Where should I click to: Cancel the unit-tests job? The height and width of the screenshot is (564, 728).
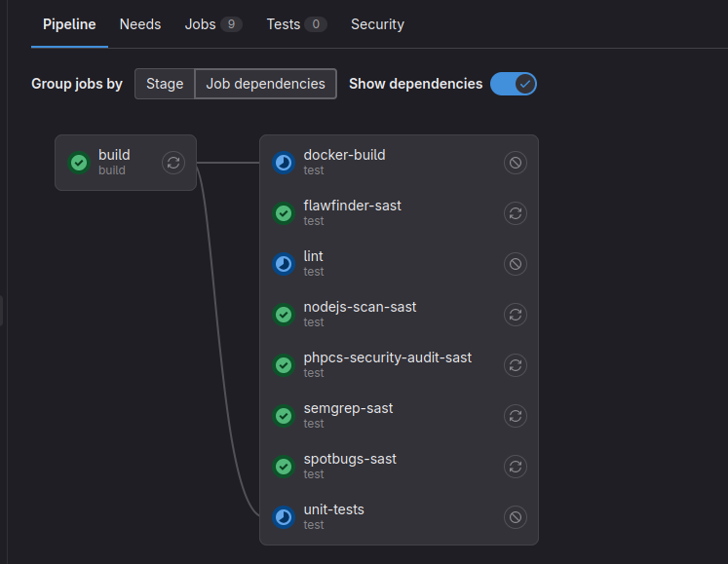pyautogui.click(x=516, y=517)
